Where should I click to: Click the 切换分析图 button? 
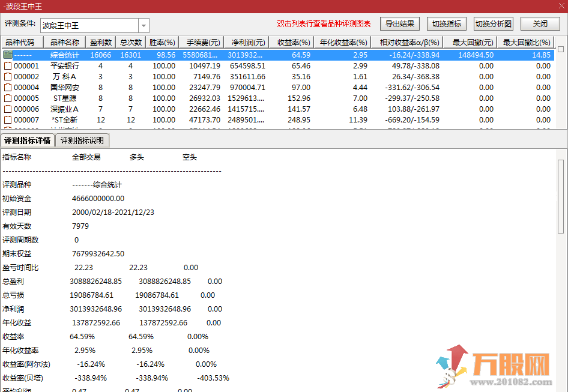coord(494,24)
